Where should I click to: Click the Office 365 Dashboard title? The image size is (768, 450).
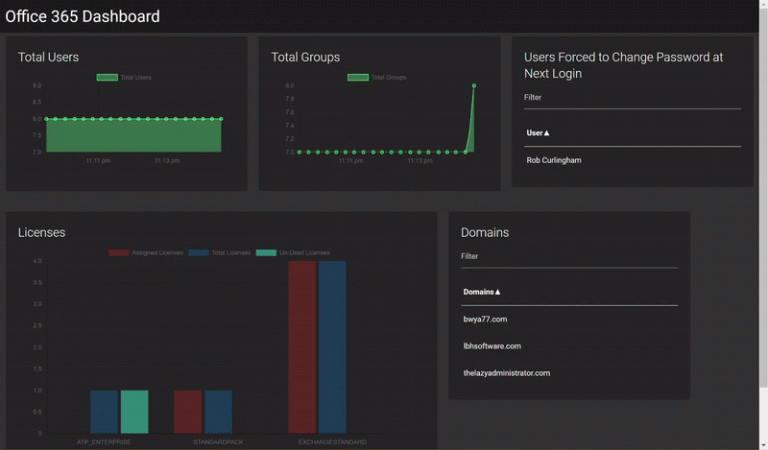pos(82,16)
